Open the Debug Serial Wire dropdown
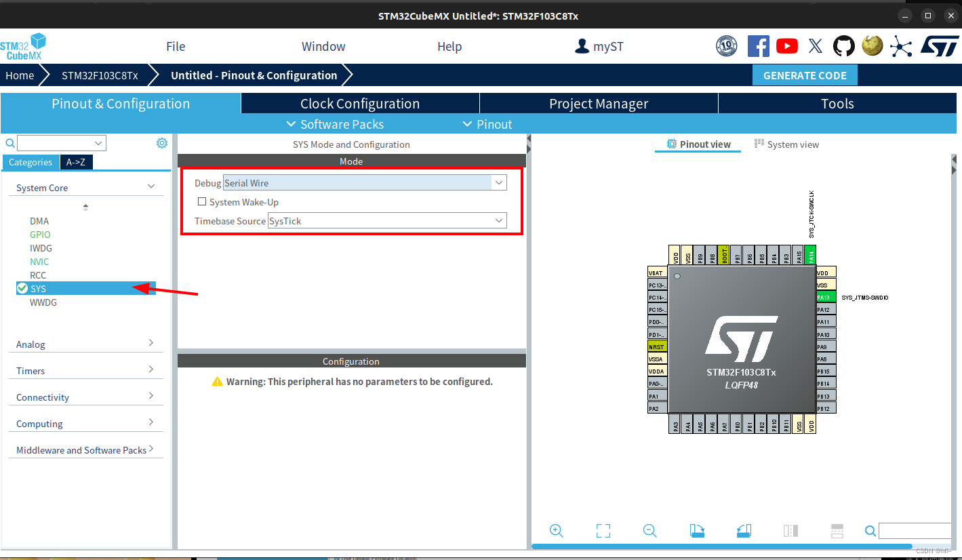Viewport: 962px width, 560px height. click(x=498, y=182)
